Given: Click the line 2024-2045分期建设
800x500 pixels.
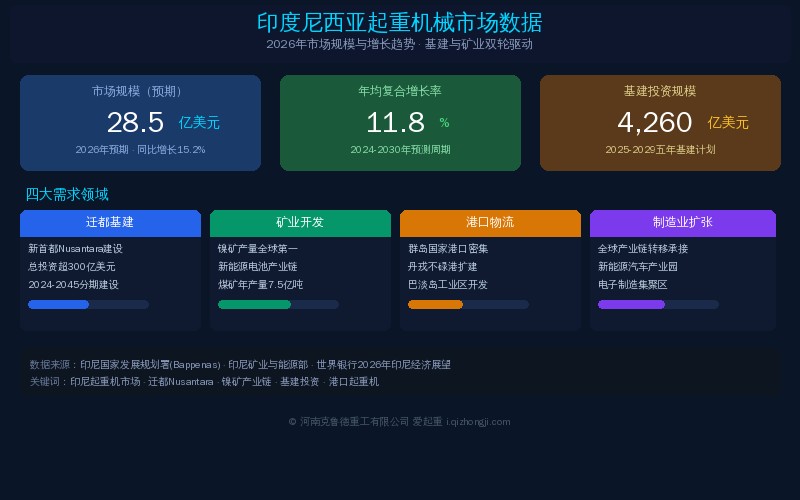Looking at the screenshot, I should (x=73, y=285).
